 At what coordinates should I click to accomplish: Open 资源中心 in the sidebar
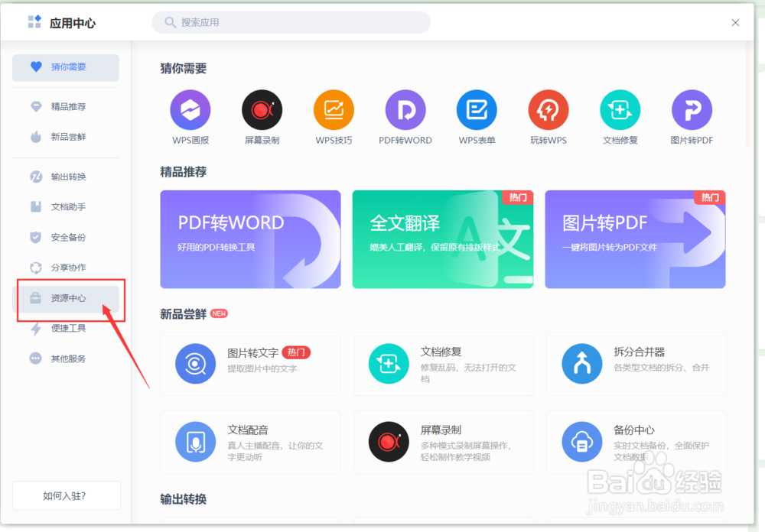[65, 298]
